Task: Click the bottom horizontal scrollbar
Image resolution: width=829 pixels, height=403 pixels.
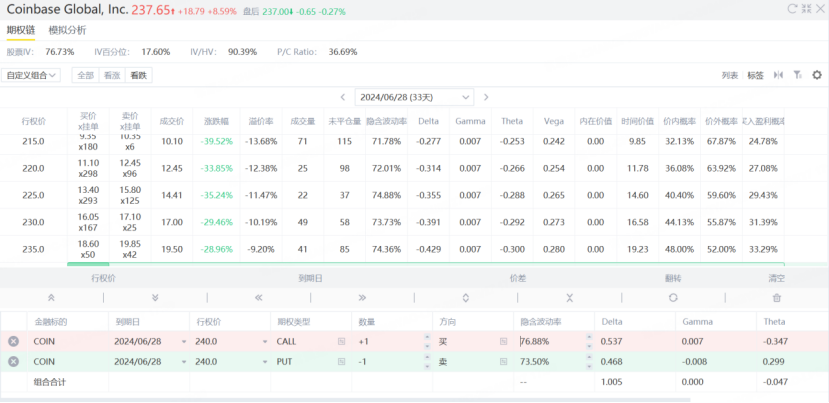Action: click(x=345, y=400)
